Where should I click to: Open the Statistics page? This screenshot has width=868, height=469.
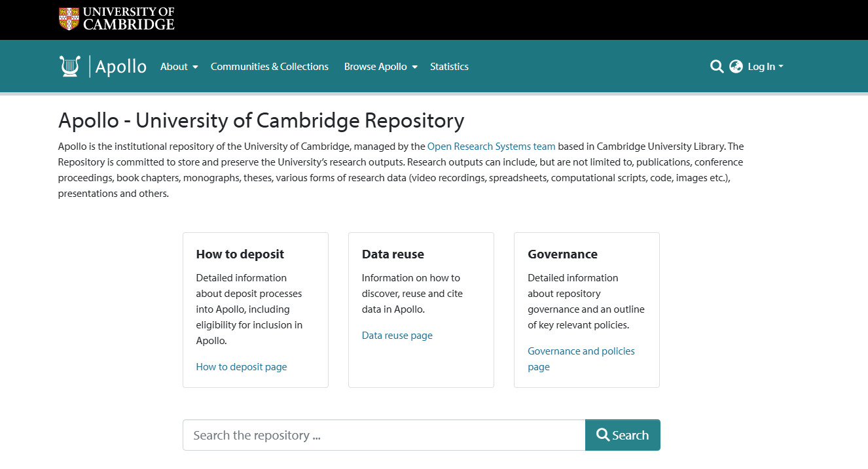(449, 67)
